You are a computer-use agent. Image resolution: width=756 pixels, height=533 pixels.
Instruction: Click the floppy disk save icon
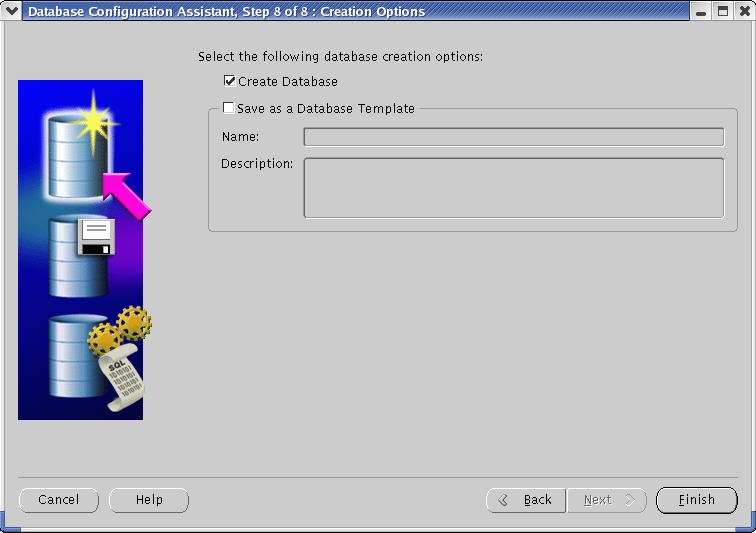(x=97, y=238)
